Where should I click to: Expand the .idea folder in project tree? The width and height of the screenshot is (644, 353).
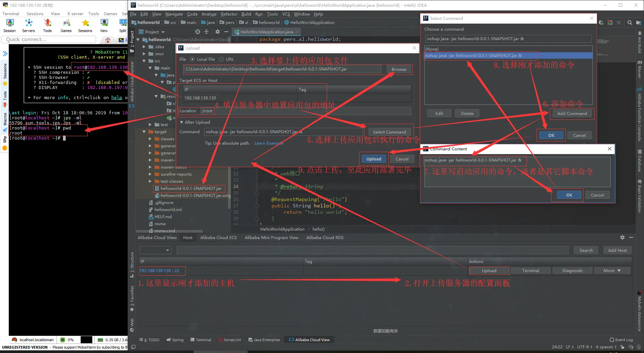pyautogui.click(x=144, y=47)
